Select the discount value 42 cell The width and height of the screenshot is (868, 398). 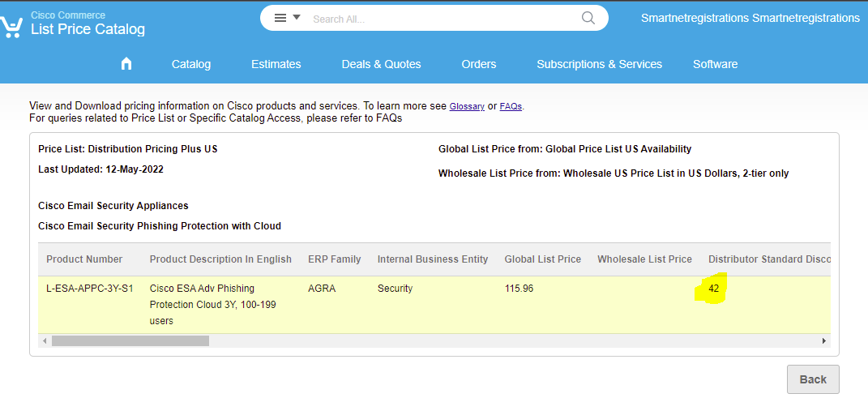(713, 289)
